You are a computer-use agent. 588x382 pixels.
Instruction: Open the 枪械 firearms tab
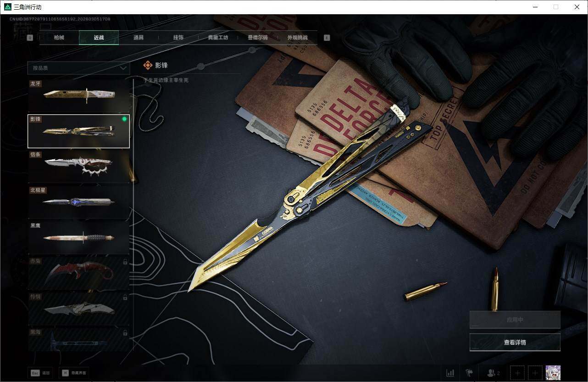pyautogui.click(x=59, y=38)
